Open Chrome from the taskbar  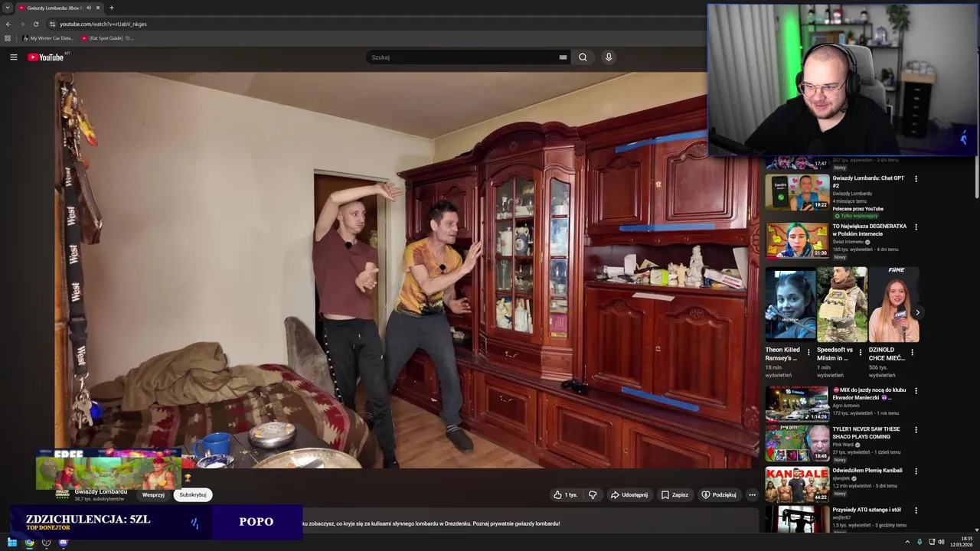tap(29, 543)
